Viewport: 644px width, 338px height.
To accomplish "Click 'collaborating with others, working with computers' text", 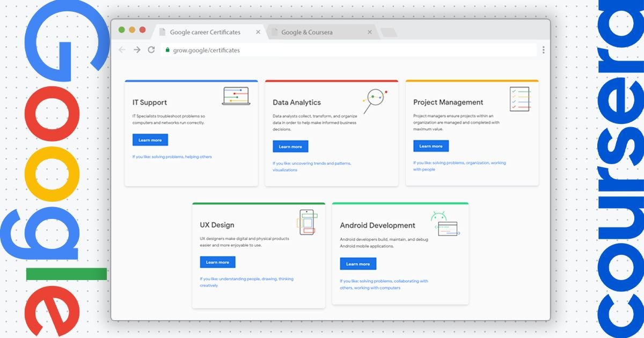I will coord(384,284).
